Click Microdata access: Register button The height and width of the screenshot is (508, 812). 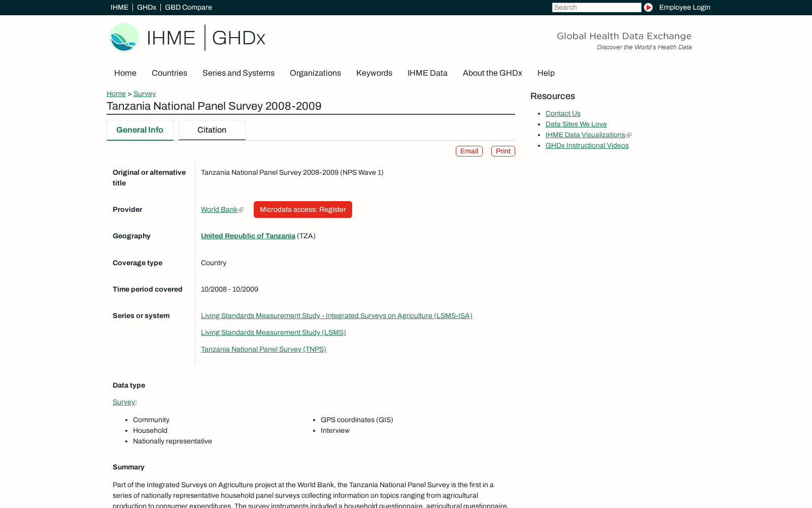[303, 209]
